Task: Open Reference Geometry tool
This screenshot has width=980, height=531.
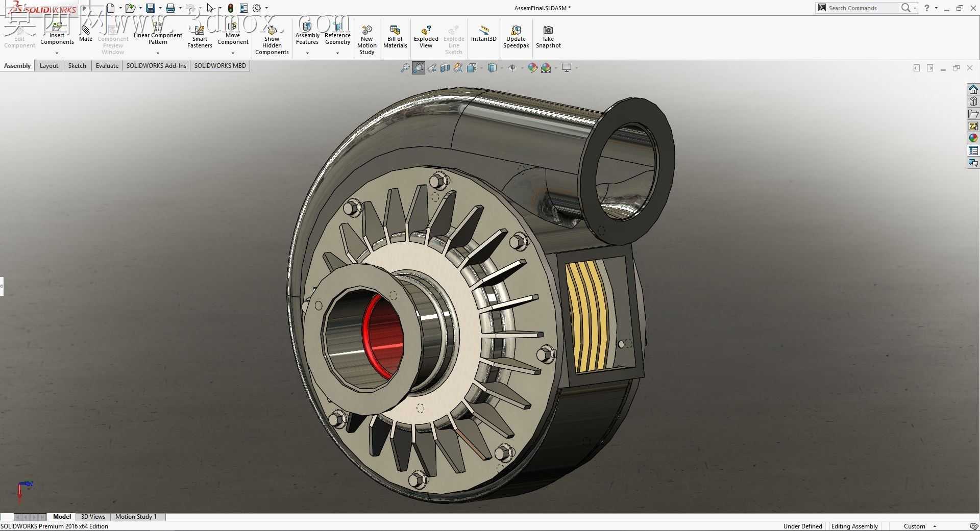Action: (x=337, y=34)
